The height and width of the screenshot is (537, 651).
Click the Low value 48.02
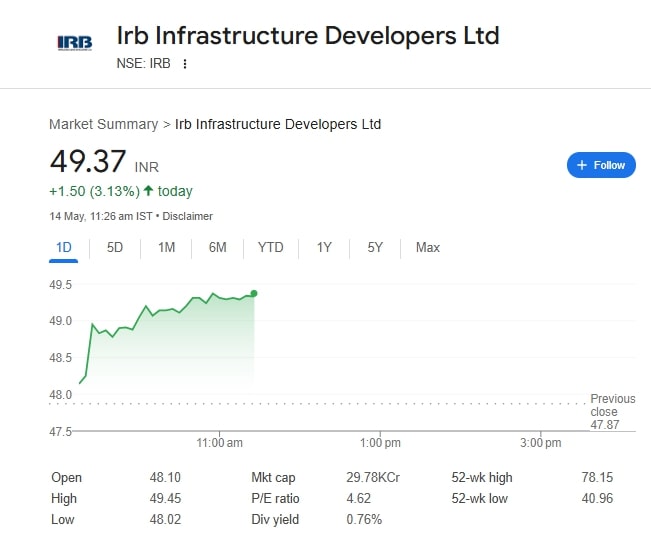[x=165, y=519]
